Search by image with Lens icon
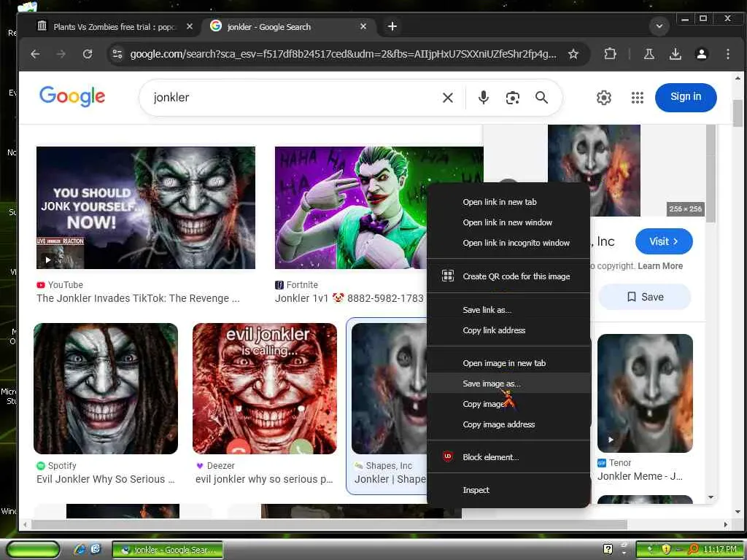Image resolution: width=747 pixels, height=560 pixels. click(x=512, y=98)
